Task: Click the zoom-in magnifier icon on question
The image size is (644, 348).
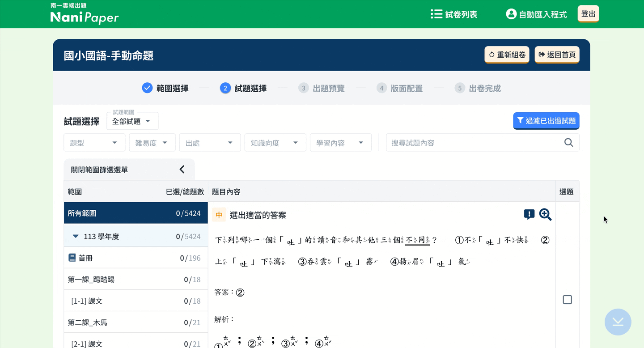Action: pyautogui.click(x=545, y=215)
